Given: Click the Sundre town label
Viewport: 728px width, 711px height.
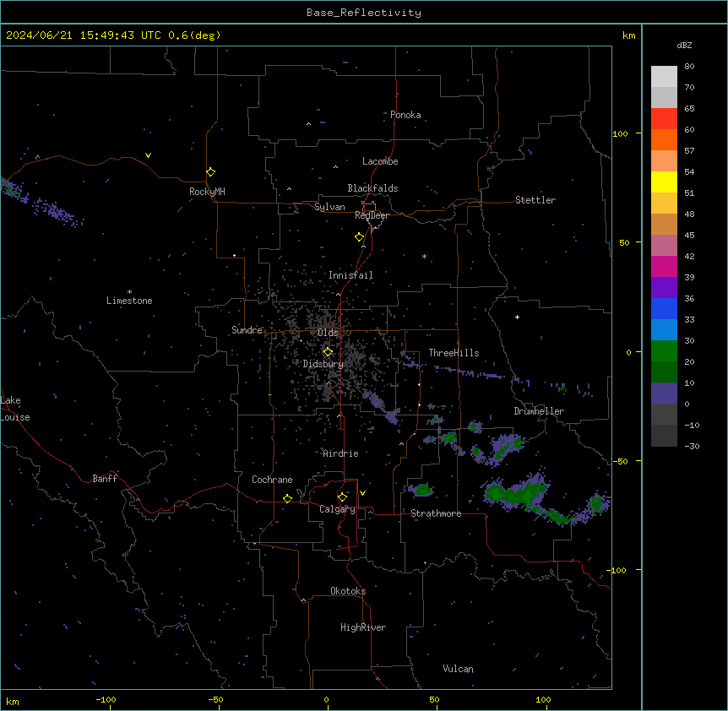Looking at the screenshot, I should pyautogui.click(x=247, y=330).
